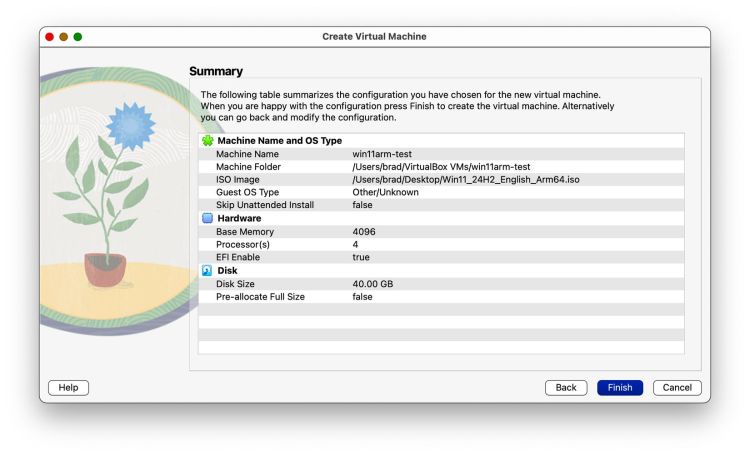Click the Other/Unknown value
The width and height of the screenshot is (750, 455).
click(386, 192)
